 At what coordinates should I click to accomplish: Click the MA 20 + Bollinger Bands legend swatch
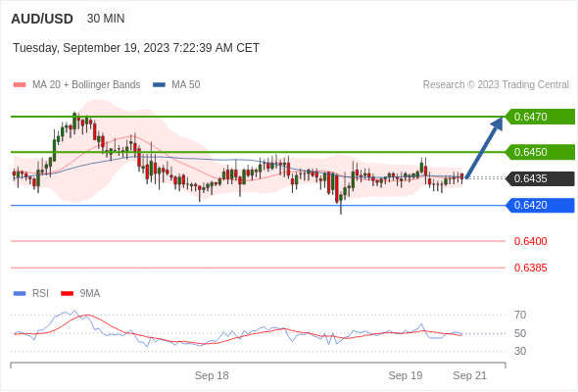pyautogui.click(x=20, y=85)
